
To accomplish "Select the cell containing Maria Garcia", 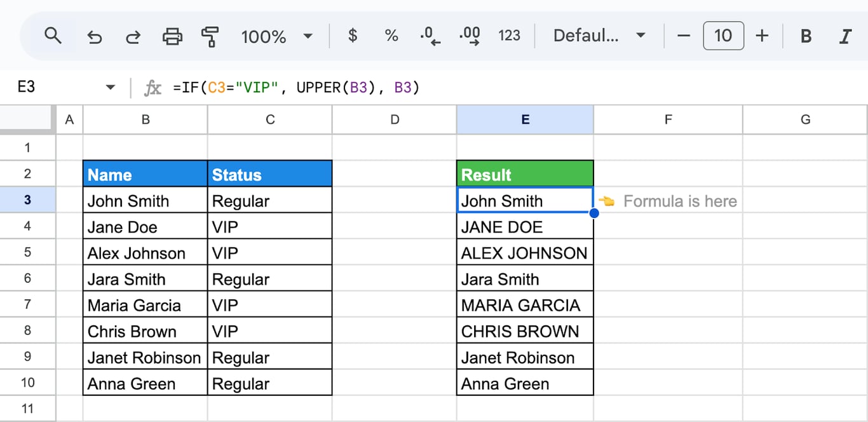I will coord(146,304).
